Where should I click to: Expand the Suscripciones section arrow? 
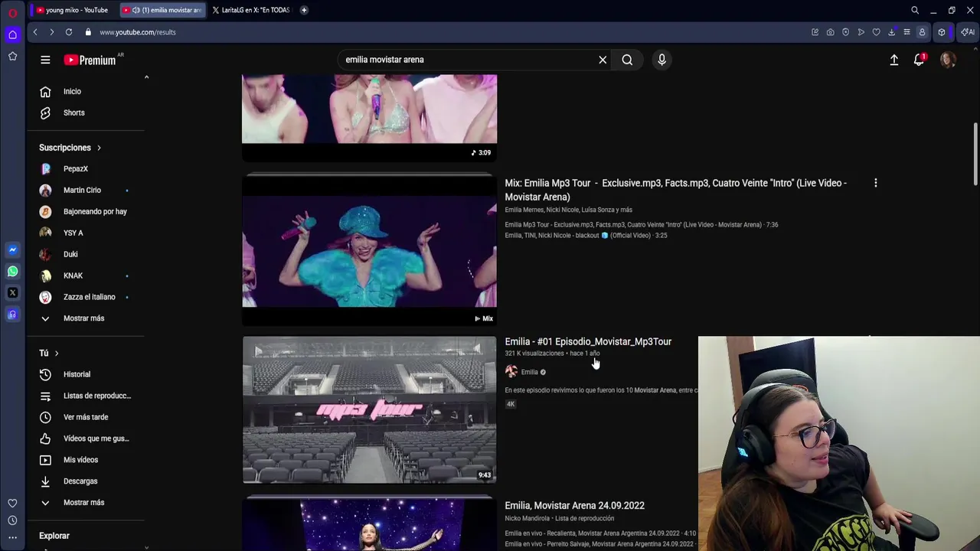pyautogui.click(x=99, y=148)
